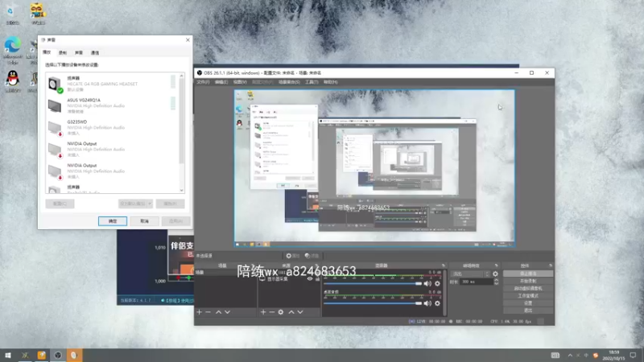Click the Start Recording button in Controls
Viewport: 644px width, 362px height.
528,281
